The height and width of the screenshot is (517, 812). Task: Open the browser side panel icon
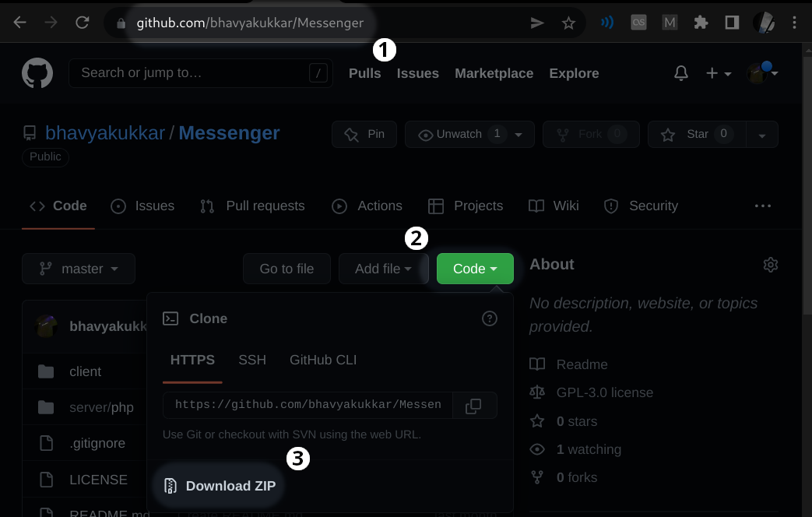(732, 23)
